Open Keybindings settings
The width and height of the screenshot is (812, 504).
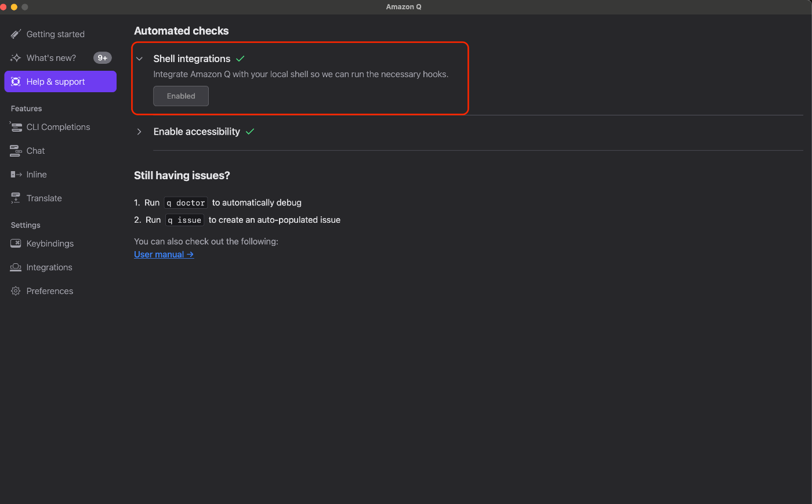point(60,244)
